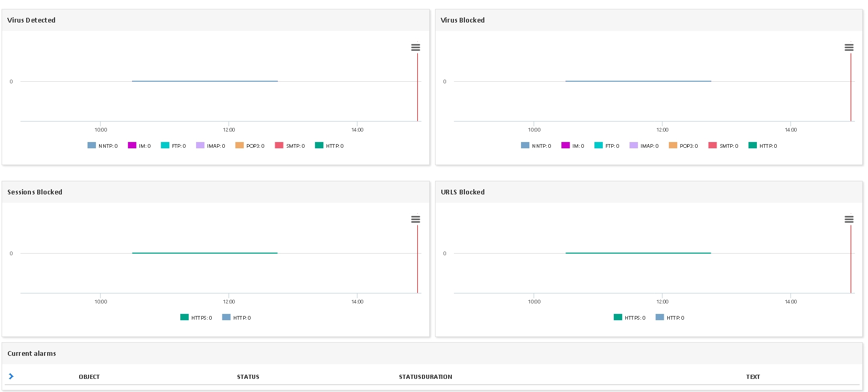The width and height of the screenshot is (868, 392).
Task: Sort alarms by STATUS column header
Action: coord(248,377)
